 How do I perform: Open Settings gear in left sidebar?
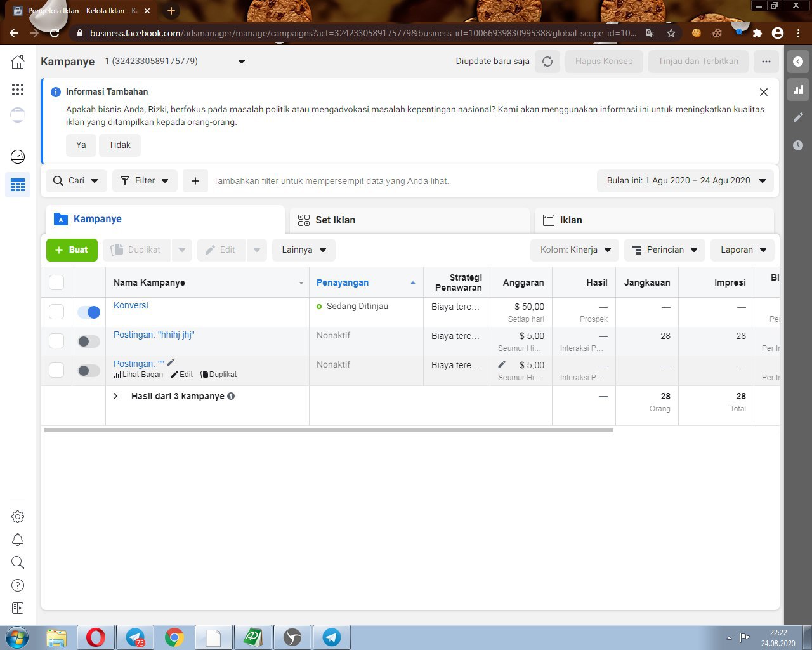coord(18,517)
